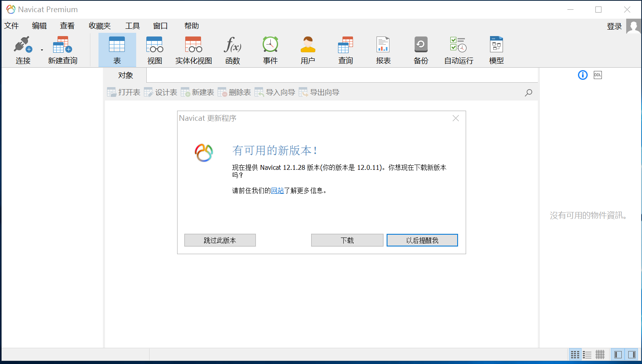Open the 网站 website link
The height and width of the screenshot is (364, 642).
pos(278,191)
